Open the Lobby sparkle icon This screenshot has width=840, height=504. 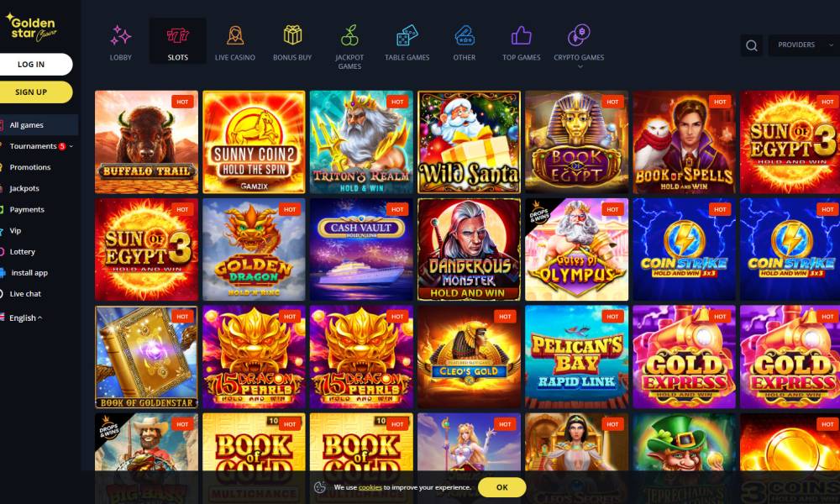120,35
